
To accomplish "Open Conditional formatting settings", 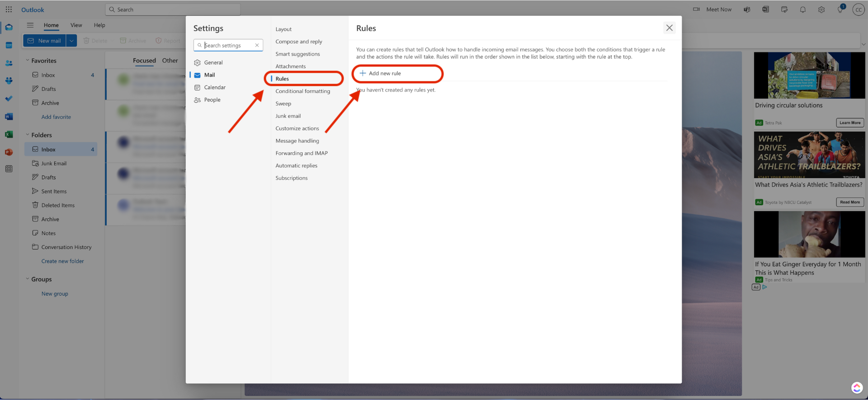I will click(303, 91).
